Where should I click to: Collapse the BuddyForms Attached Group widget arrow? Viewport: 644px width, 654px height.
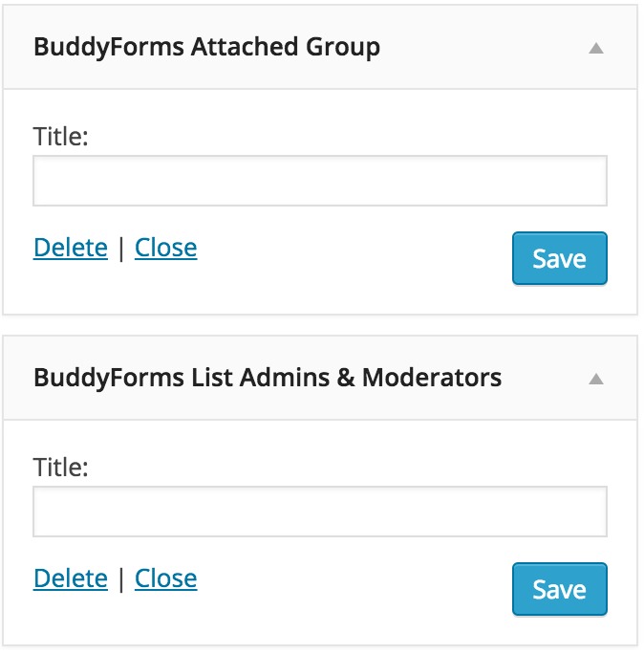596,49
